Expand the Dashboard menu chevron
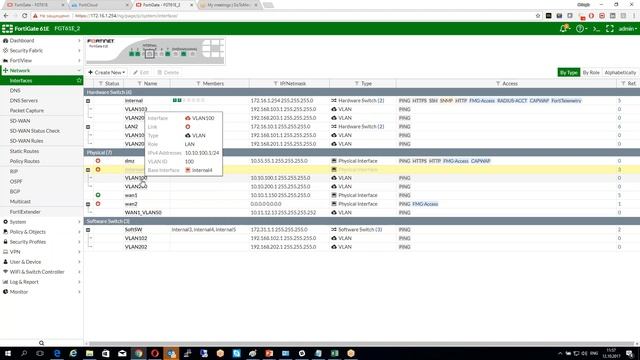This screenshot has height=360, width=640. pyautogui.click(x=79, y=40)
